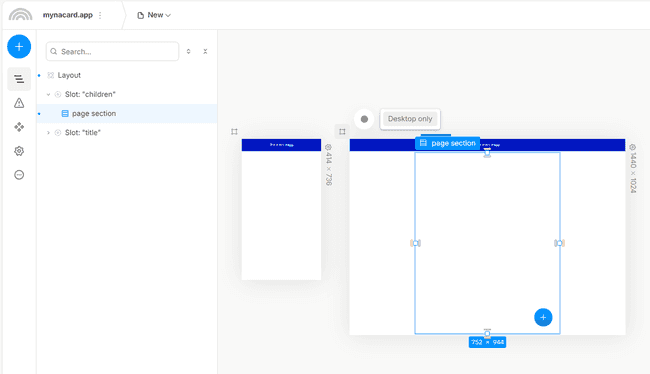Click the more options ellipsis circle icon
650x374 pixels.
(x=19, y=175)
